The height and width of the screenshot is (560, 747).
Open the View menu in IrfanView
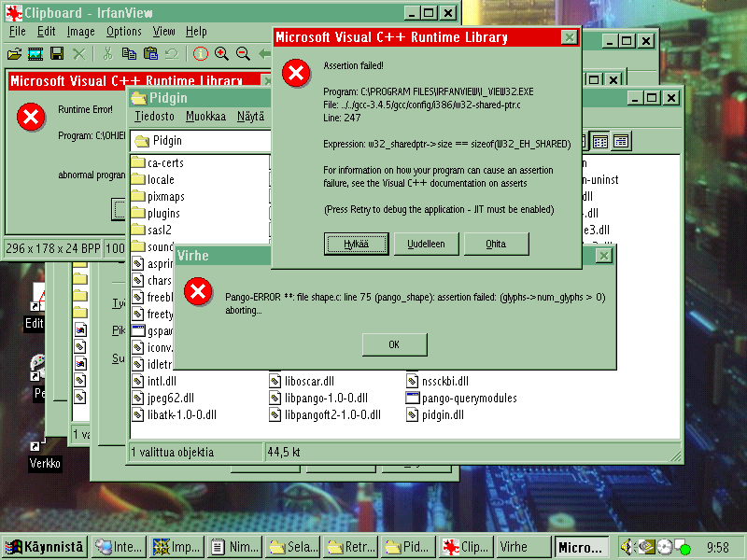164,32
